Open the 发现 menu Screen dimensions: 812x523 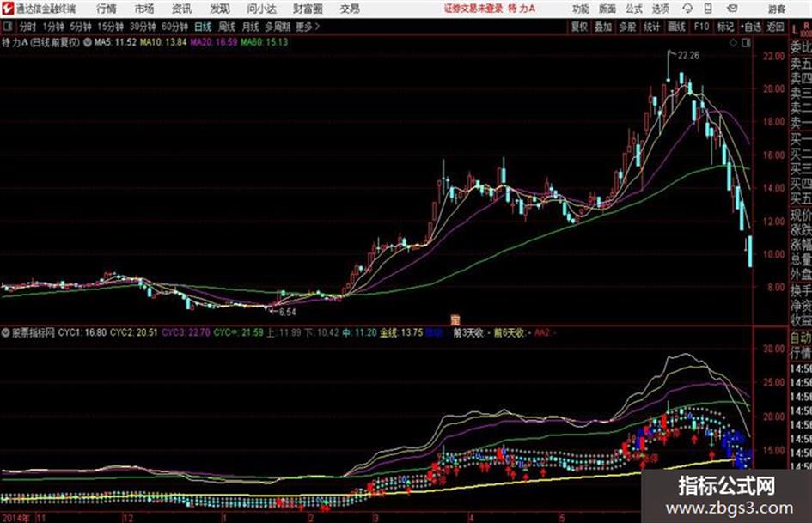click(220, 9)
